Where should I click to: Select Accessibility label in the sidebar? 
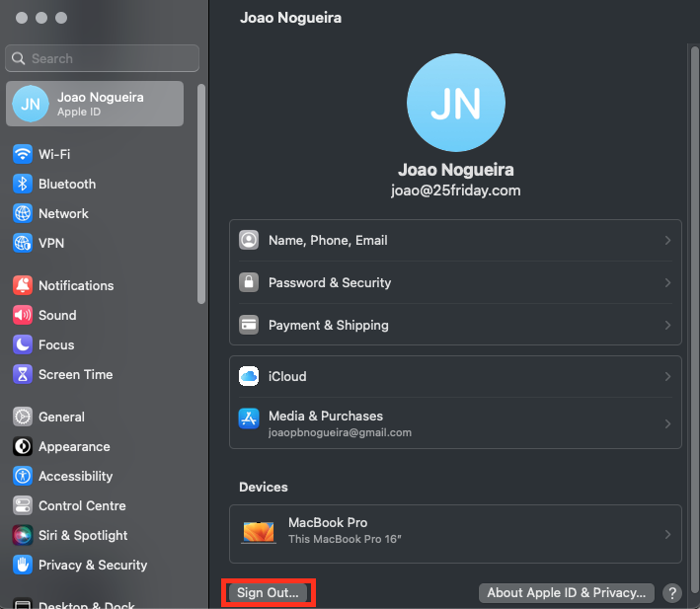(76, 476)
